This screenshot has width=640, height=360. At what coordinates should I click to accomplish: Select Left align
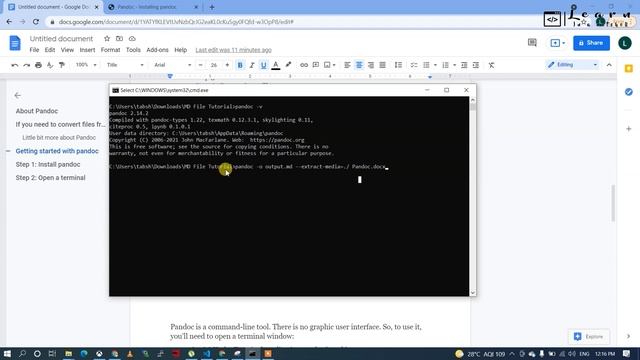tap(347, 65)
